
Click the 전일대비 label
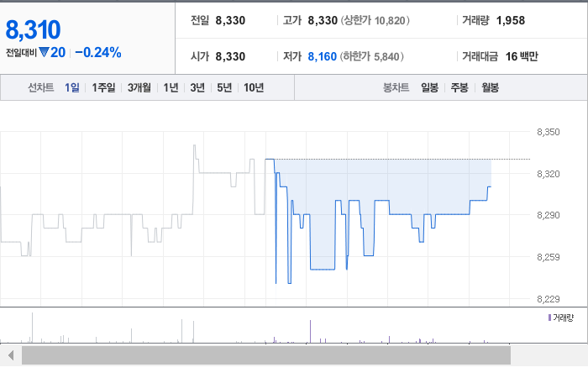coord(21,53)
